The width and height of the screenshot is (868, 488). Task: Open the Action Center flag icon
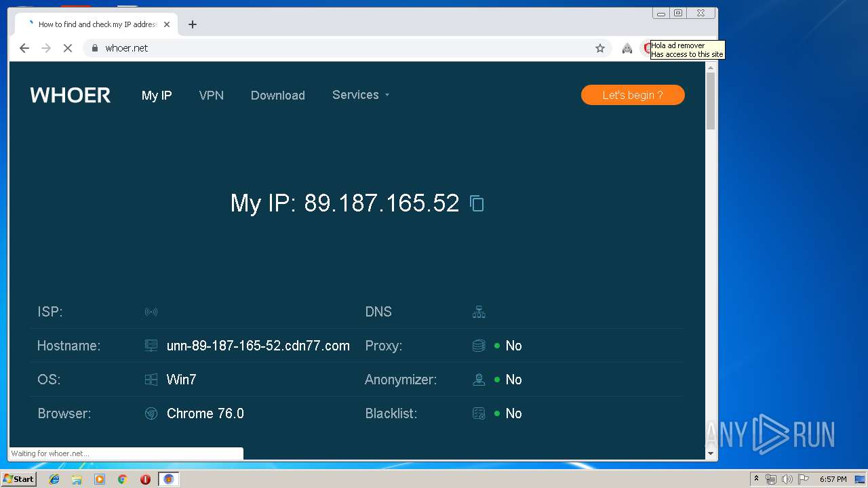pyautogui.click(x=804, y=479)
